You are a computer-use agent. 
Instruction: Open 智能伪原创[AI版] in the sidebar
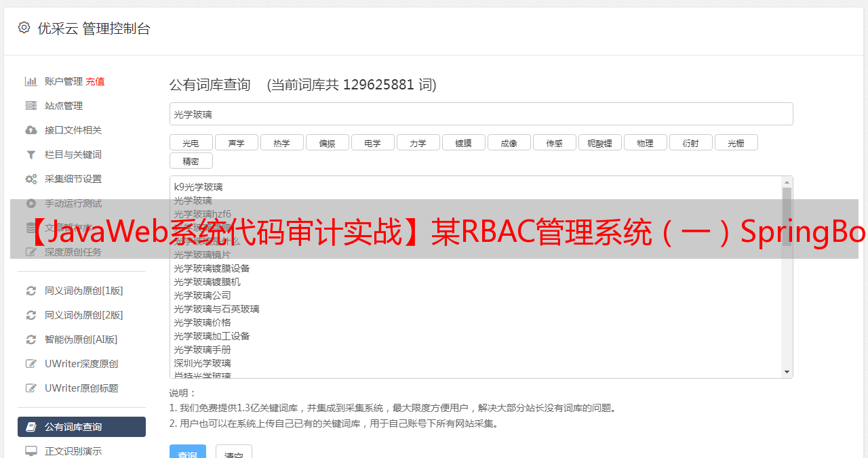point(81,339)
